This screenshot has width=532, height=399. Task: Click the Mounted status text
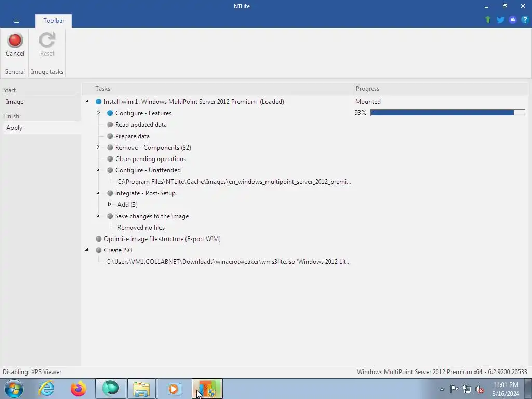(x=368, y=102)
